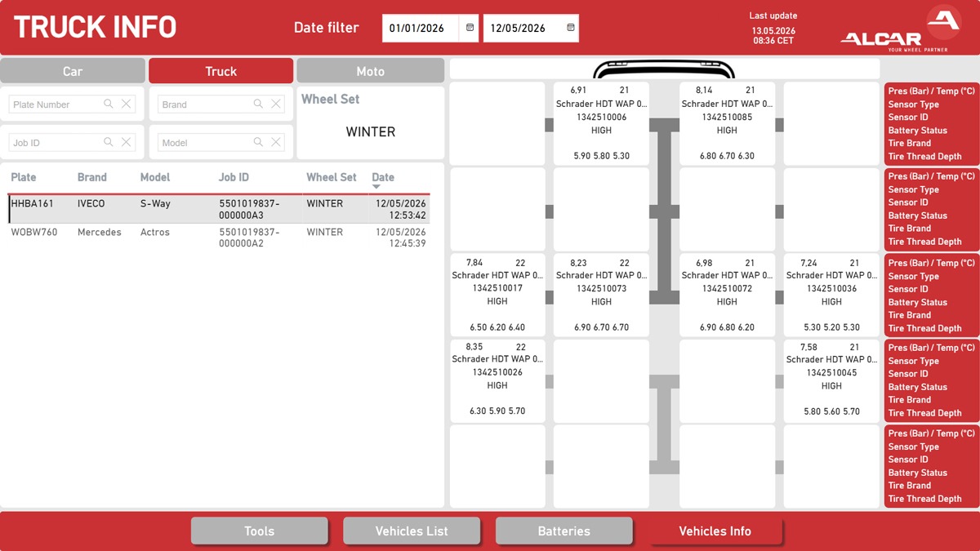Open the start date calendar picker icon
This screenshot has height=551, width=980.
(470, 28)
